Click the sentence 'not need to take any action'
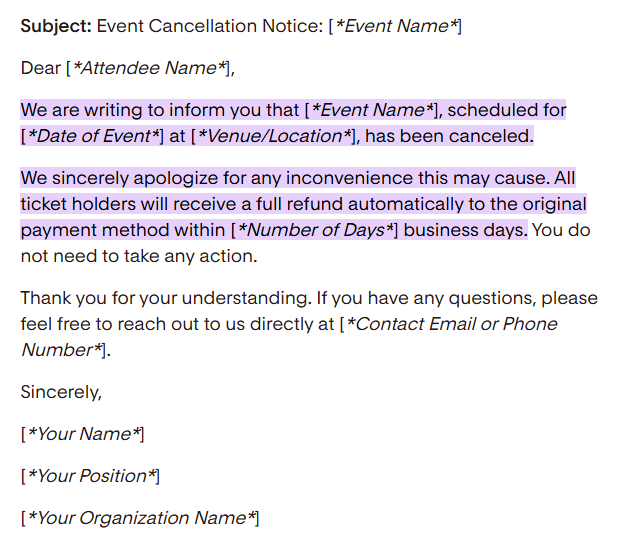 pyautogui.click(x=139, y=257)
